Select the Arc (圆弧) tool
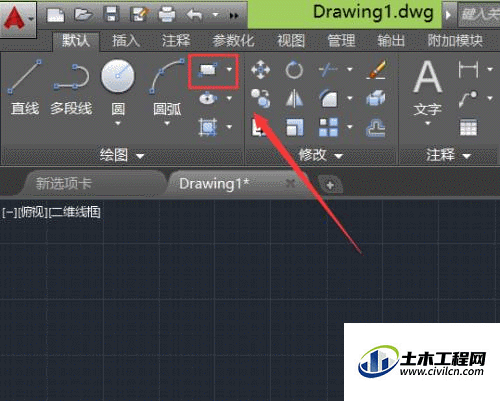500x401 pixels. pos(167,87)
